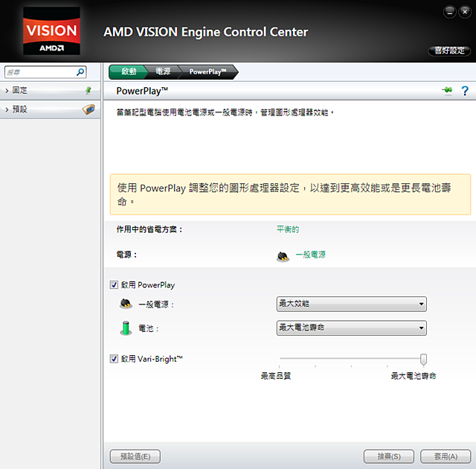
Task: Select the PowerPlay breadcrumb tab
Action: tap(208, 71)
